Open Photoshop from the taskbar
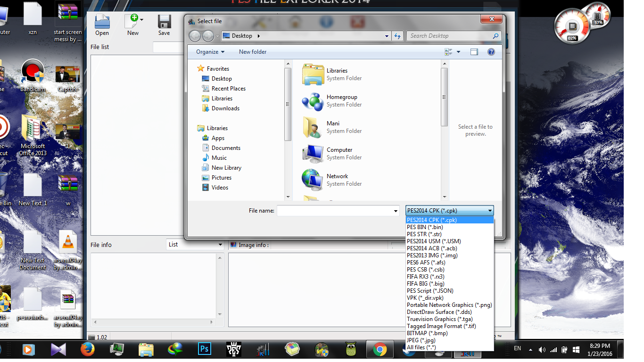The image size is (644, 362). (204, 349)
